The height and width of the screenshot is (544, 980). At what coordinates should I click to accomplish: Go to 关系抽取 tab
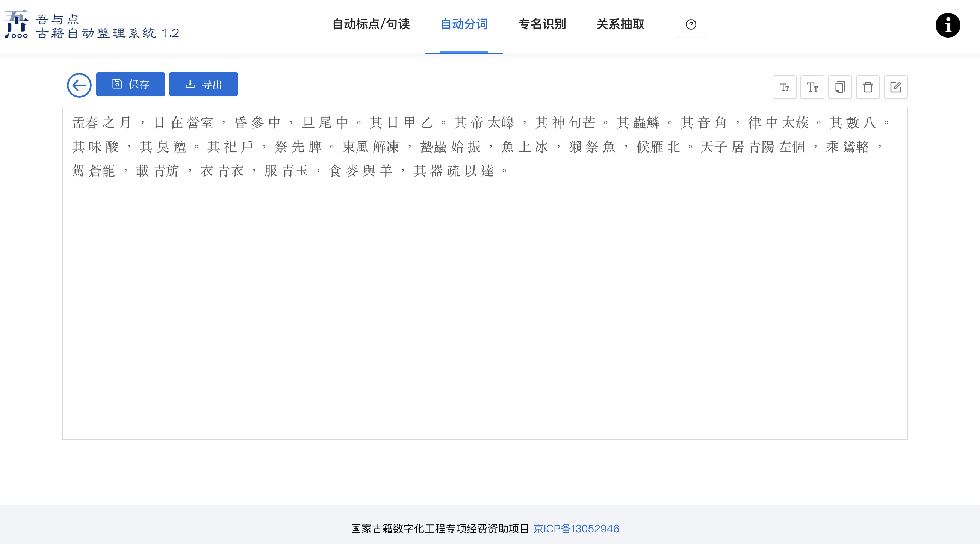620,24
